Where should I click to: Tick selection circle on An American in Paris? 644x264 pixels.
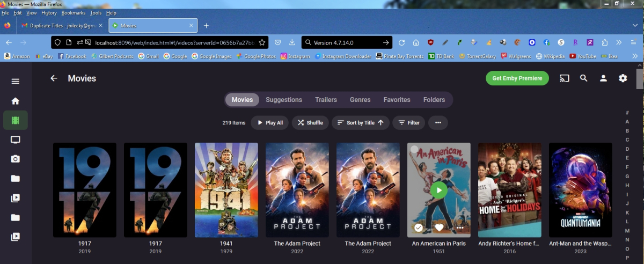[414, 149]
